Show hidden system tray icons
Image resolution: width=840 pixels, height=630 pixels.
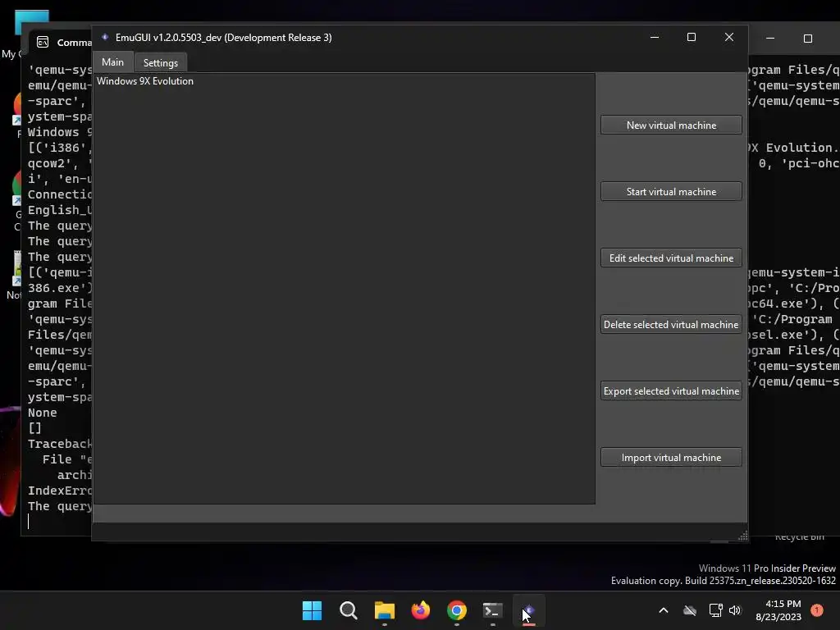tap(663, 610)
